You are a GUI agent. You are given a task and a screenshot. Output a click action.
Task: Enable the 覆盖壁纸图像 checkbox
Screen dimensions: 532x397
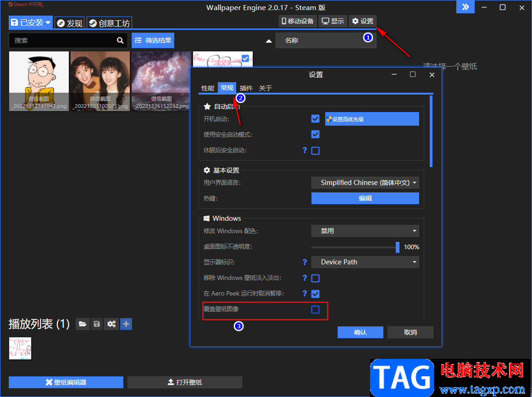[x=315, y=309]
